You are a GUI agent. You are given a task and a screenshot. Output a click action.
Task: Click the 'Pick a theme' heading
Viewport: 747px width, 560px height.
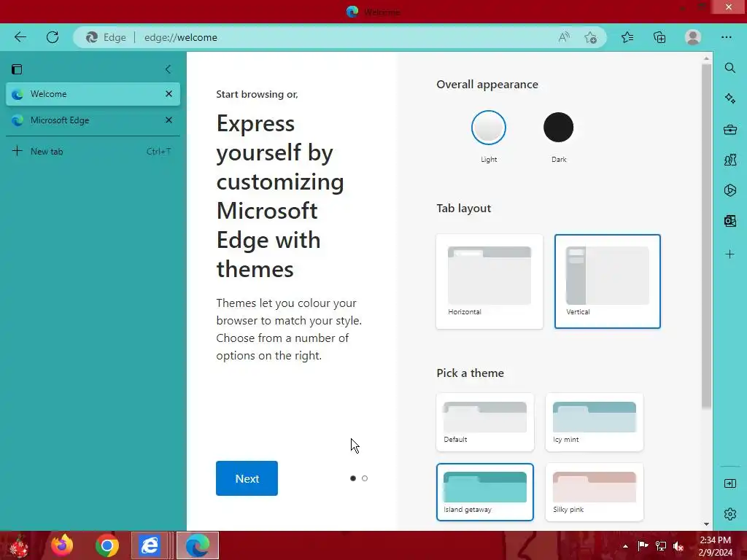coord(471,373)
